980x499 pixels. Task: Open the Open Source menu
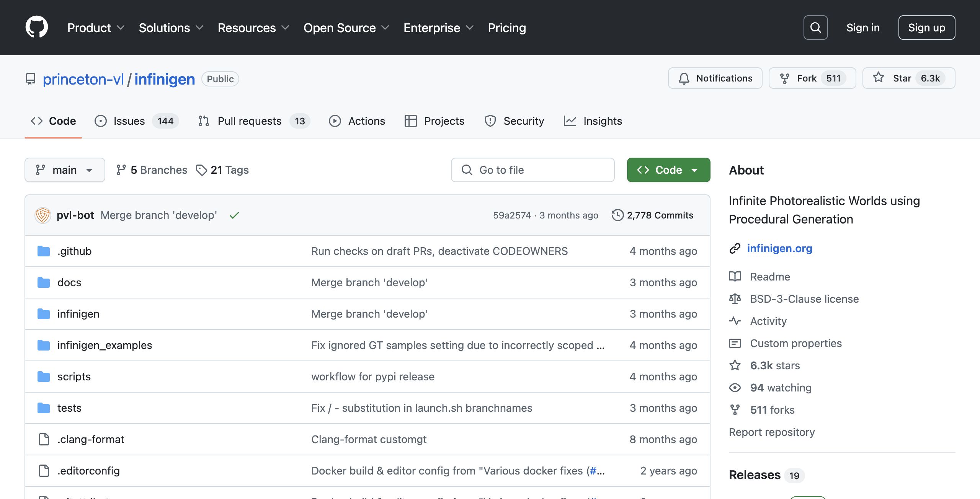click(346, 28)
